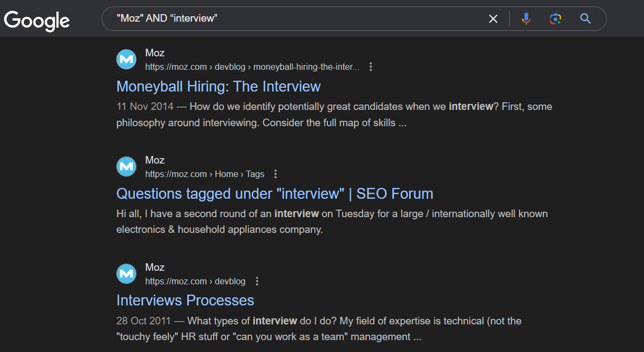Open three-dot menu for Moneyball Hiring result

(x=371, y=67)
